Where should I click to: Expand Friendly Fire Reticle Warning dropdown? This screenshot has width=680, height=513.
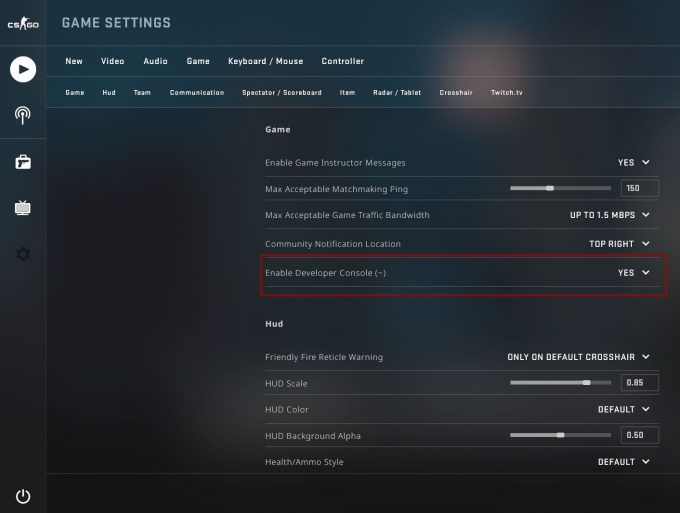(579, 357)
